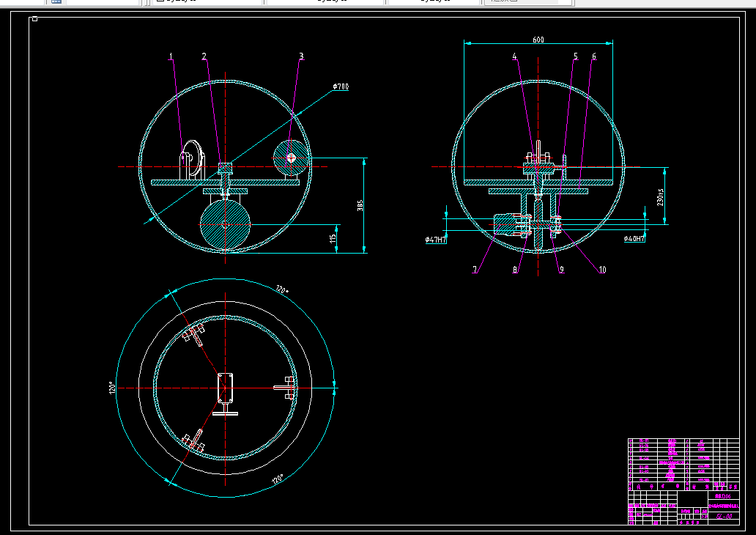Select the φ47H7 tolerance label
The image size is (756, 535).
pyautogui.click(x=436, y=239)
